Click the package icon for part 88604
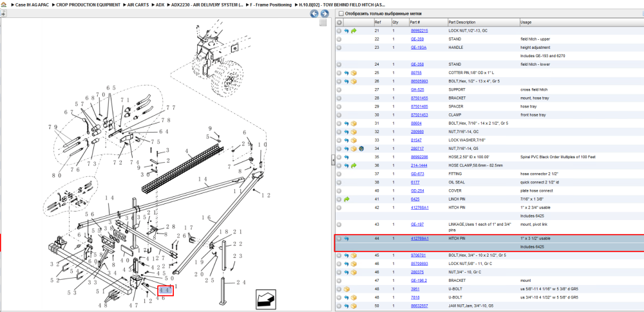This screenshot has width=644, height=312. 354,123
